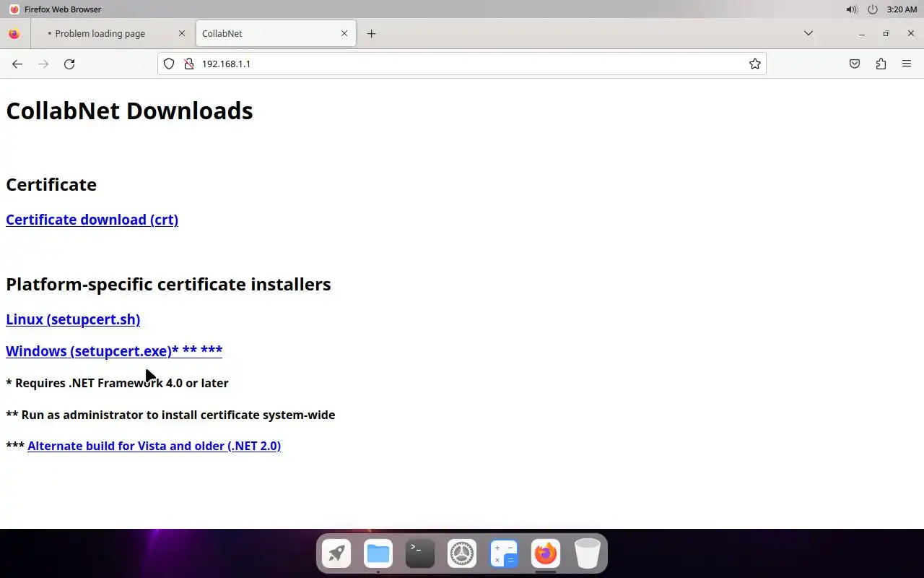Click the forward navigation arrow
The height and width of the screenshot is (578, 924).
click(x=43, y=64)
